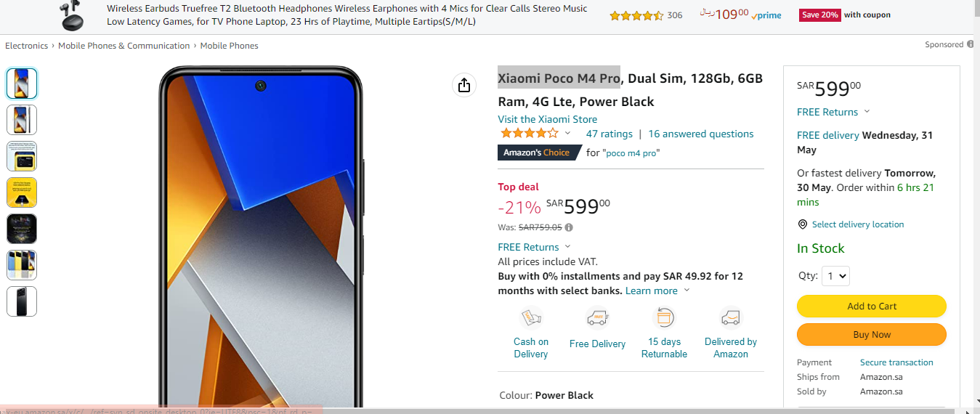980x414 pixels.
Task: Click the share icon above product image
Action: [464, 85]
